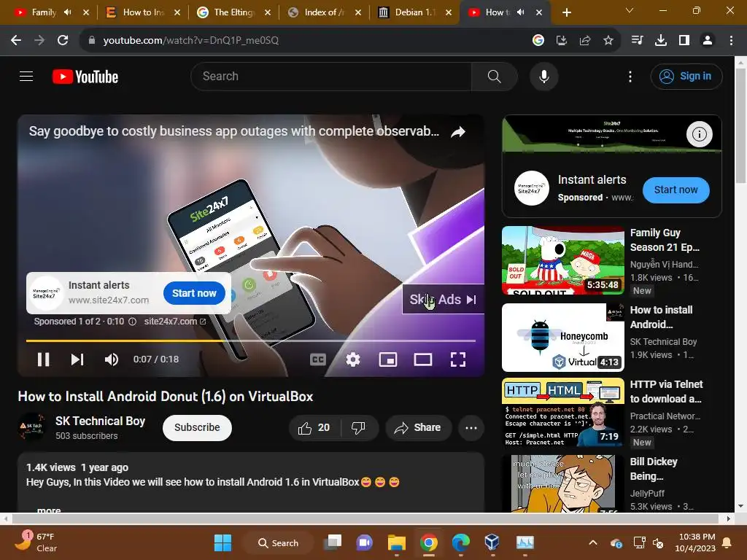
Task: Open the YouTube three-dot settings menu
Action: pos(630,77)
